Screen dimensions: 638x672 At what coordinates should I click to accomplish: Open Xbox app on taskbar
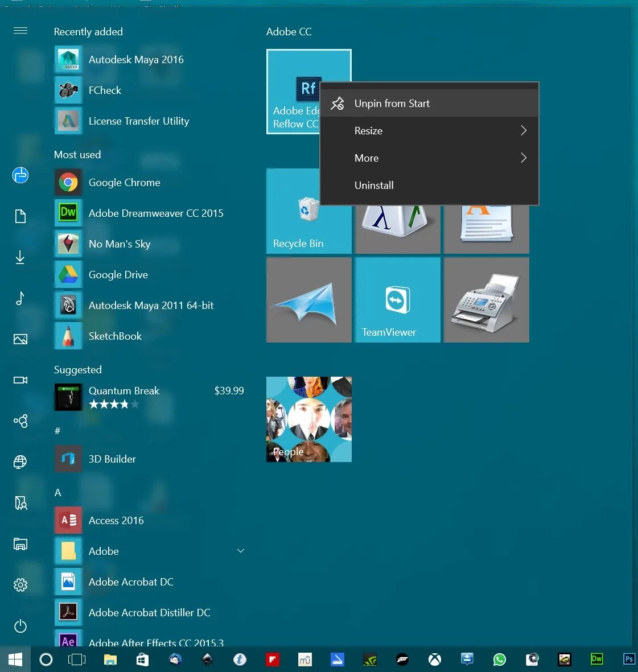(435, 659)
